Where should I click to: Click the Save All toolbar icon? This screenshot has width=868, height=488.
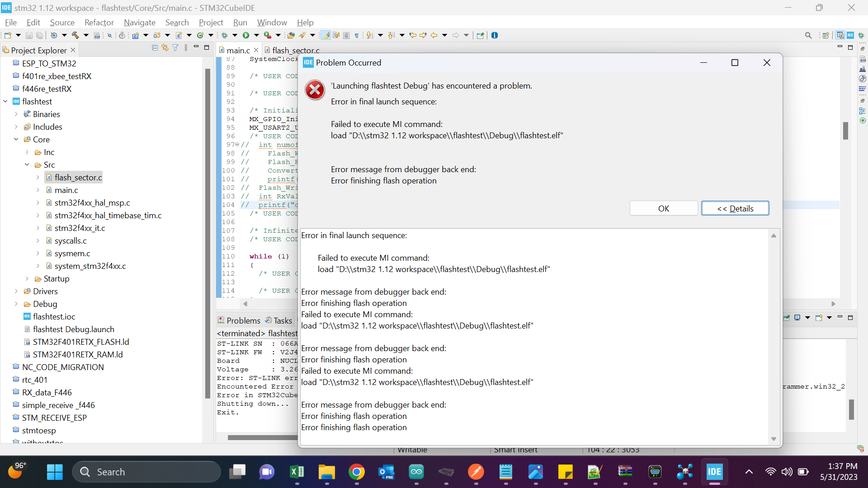coord(39,35)
